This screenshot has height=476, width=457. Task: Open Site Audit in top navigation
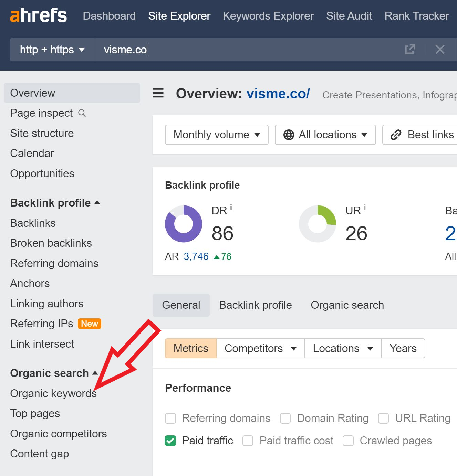click(349, 16)
